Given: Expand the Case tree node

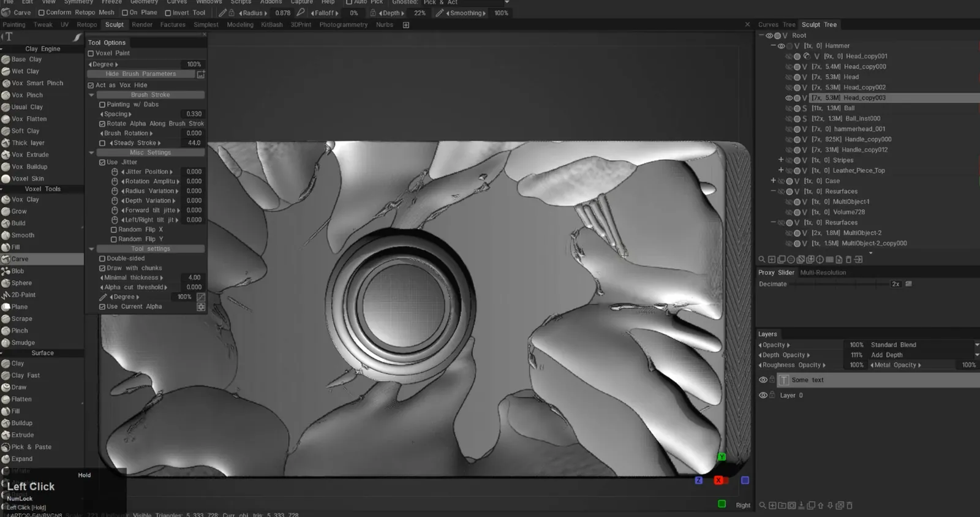Looking at the screenshot, I should (773, 181).
